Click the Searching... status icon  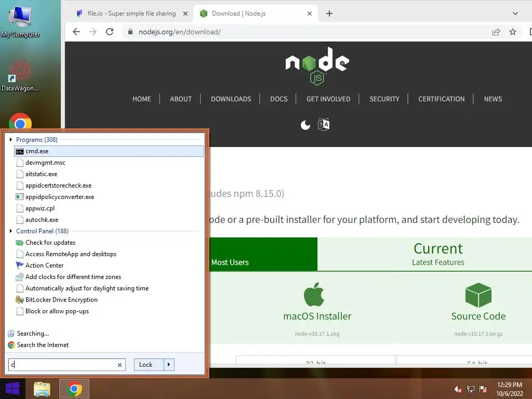[x=11, y=334]
